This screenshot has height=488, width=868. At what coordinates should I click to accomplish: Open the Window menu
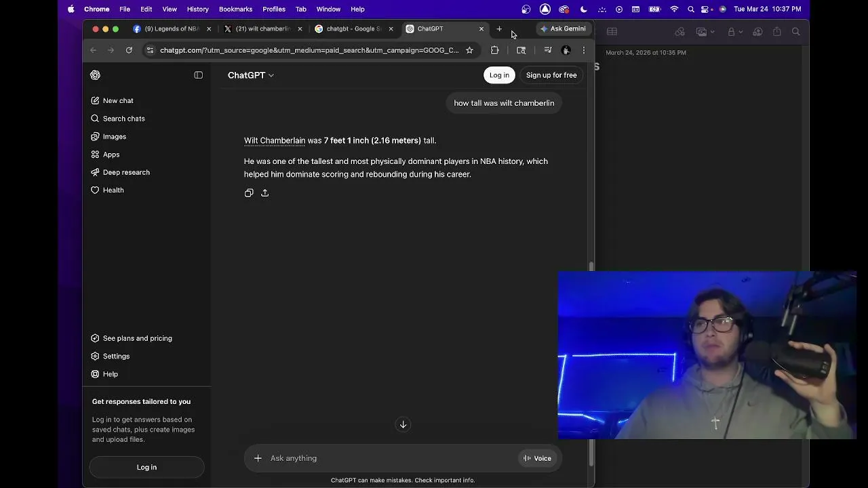[x=328, y=9]
